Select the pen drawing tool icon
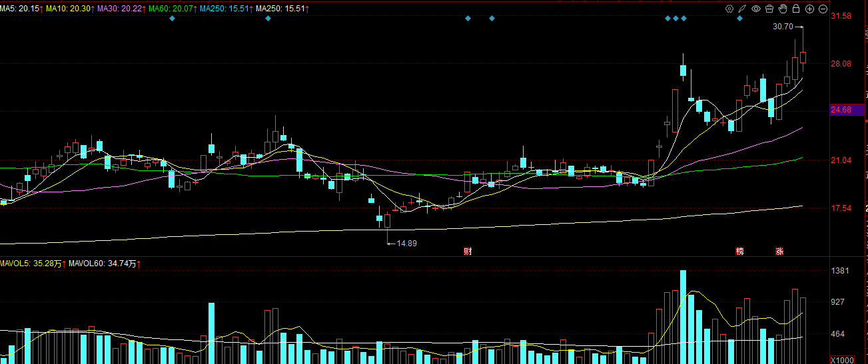This screenshot has height=364, width=868. point(742,9)
